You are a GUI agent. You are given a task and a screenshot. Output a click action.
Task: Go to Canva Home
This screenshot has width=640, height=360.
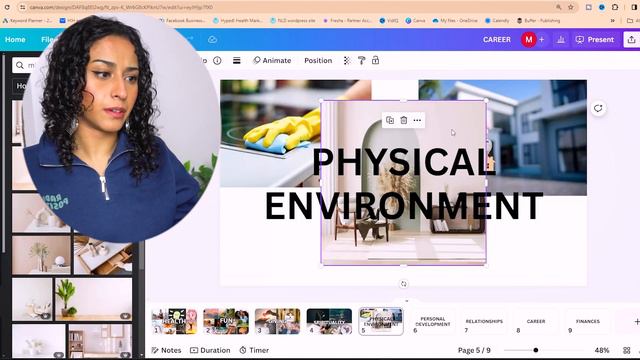tap(15, 40)
